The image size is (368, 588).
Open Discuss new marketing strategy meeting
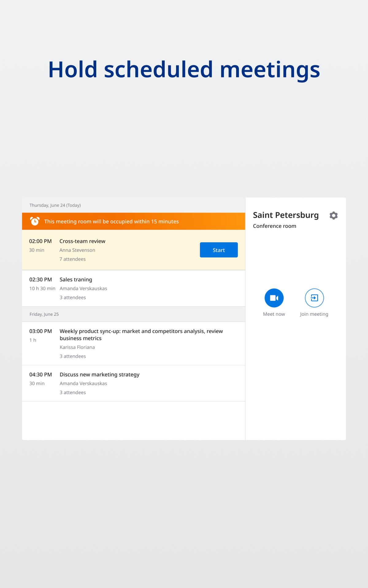[133, 383]
